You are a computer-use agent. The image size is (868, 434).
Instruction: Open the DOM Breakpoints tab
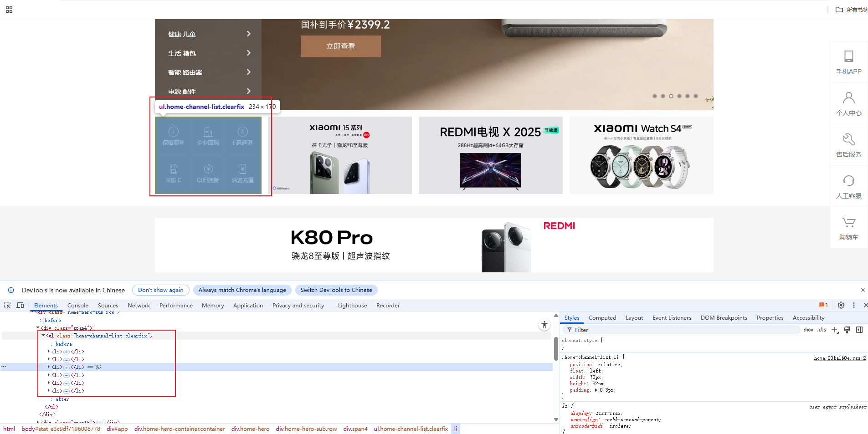click(724, 318)
